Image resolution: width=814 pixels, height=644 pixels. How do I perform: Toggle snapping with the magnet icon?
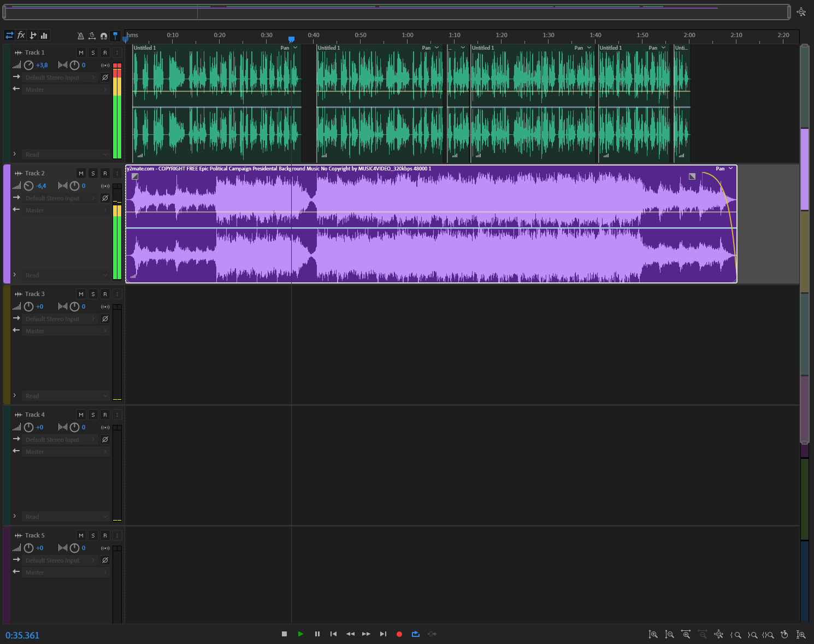tap(104, 36)
